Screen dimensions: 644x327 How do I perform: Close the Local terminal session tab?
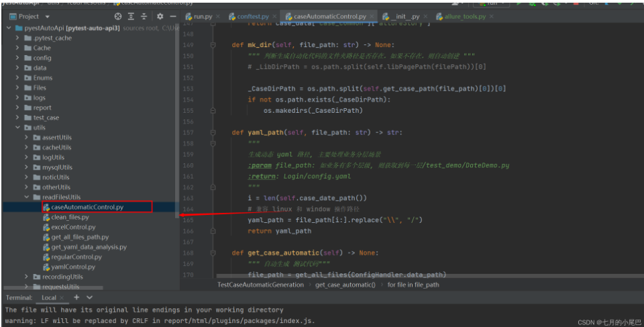click(x=62, y=297)
